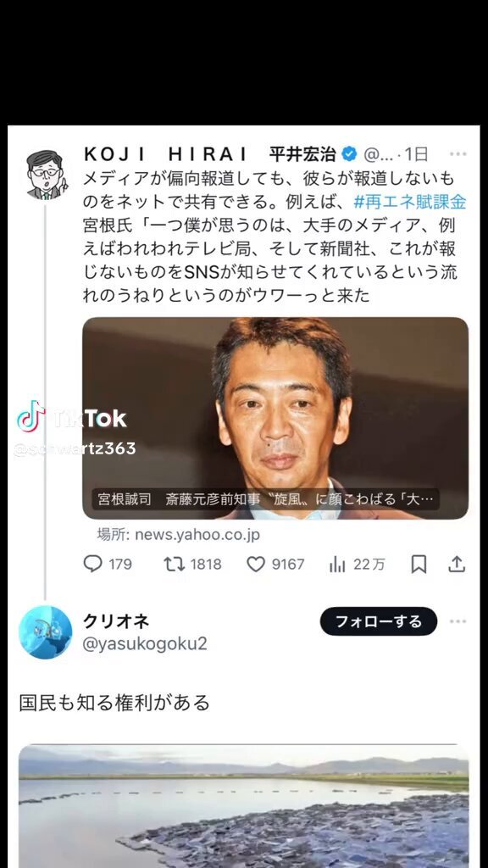Click the 国民も知る権利がある post text
The image size is (488, 868).
pyautogui.click(x=114, y=703)
